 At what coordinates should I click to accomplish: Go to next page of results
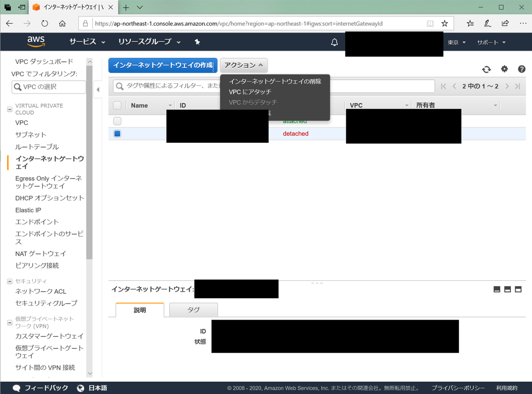pos(507,86)
